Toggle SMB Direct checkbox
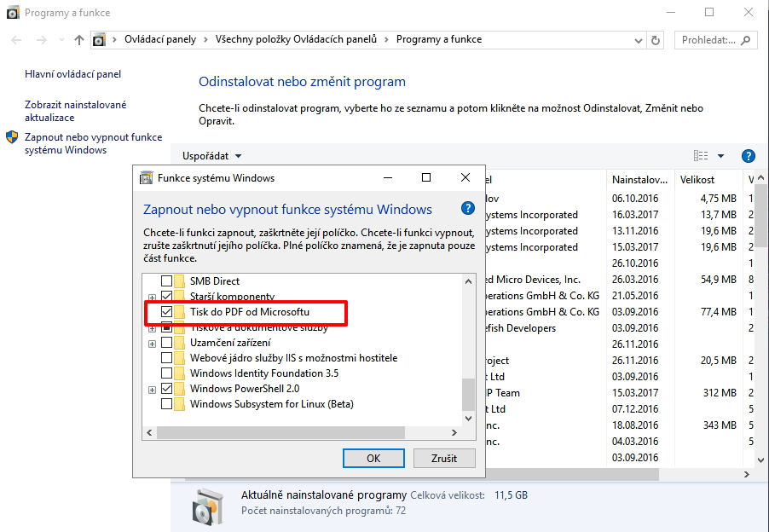This screenshot has height=532, width=769. [167, 281]
